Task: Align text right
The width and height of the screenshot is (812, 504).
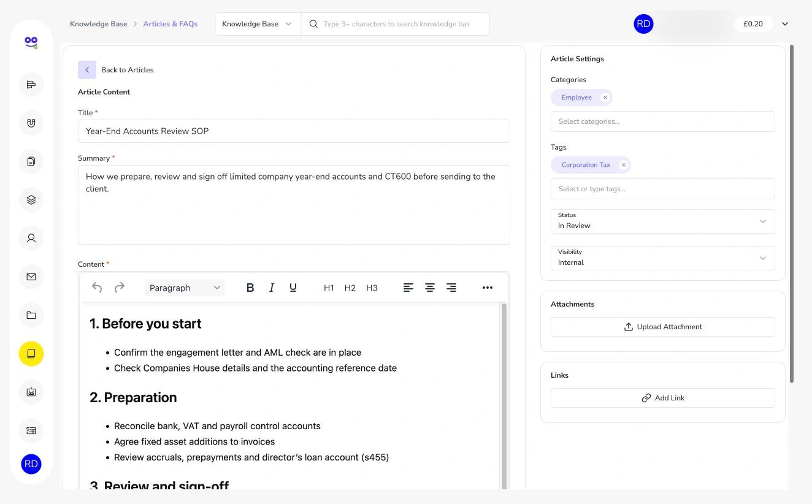Action: tap(451, 288)
